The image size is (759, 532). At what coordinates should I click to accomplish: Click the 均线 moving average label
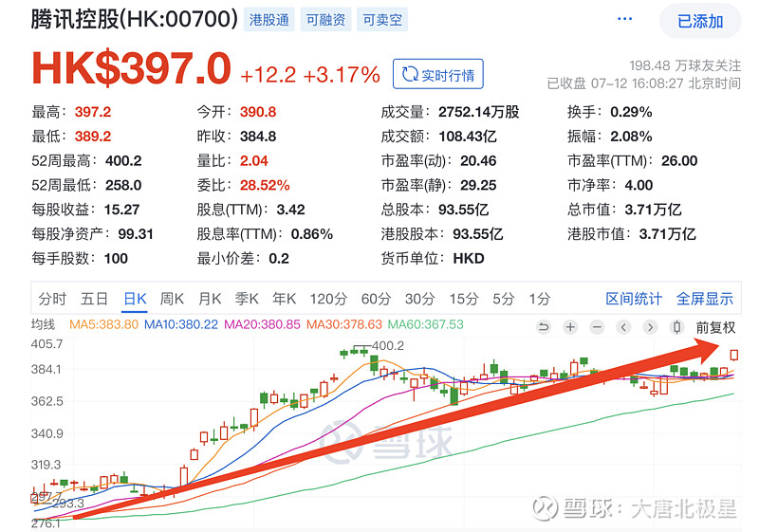[x=43, y=324]
